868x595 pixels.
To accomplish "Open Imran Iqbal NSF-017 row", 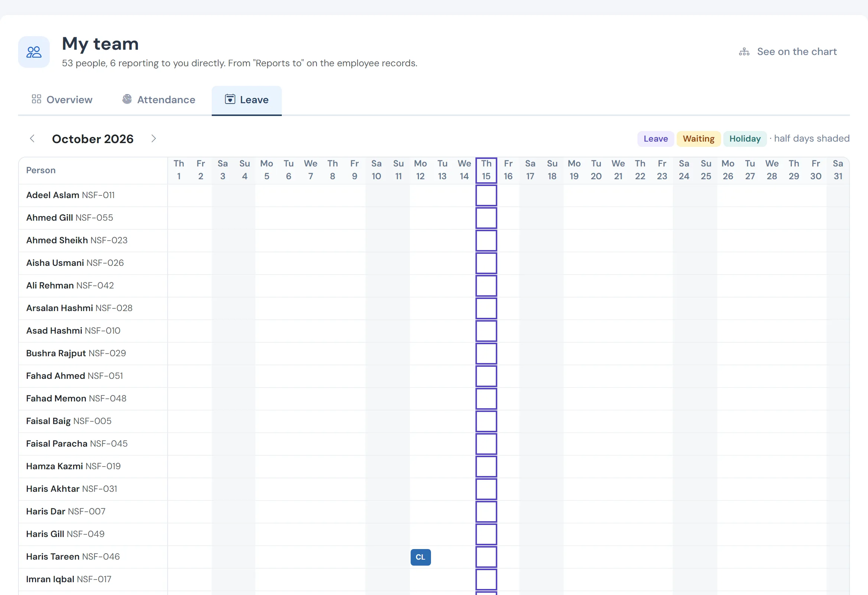I will [434, 580].
